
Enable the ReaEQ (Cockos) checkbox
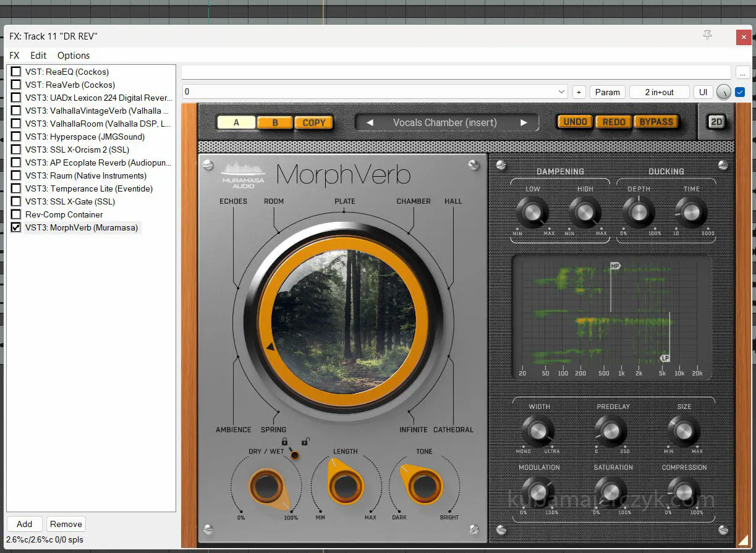coord(15,72)
